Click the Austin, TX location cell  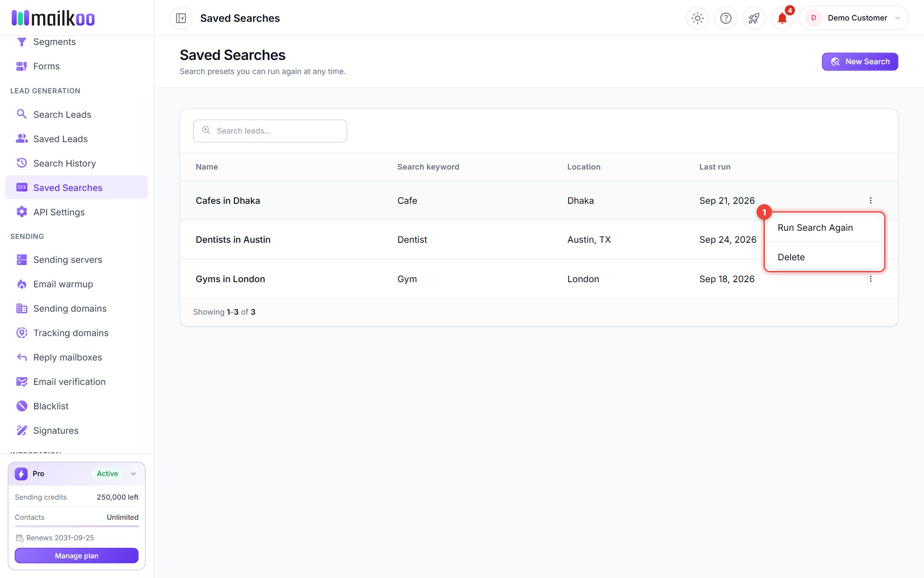[589, 240]
